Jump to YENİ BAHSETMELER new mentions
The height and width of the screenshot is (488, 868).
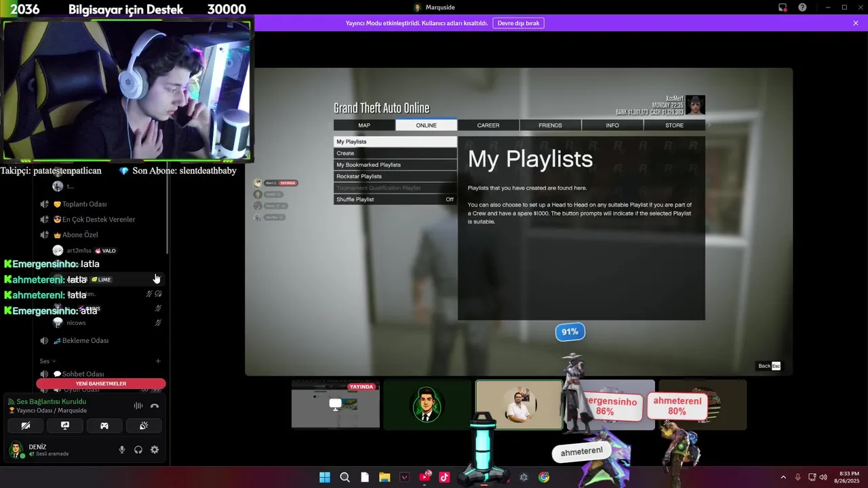click(101, 384)
